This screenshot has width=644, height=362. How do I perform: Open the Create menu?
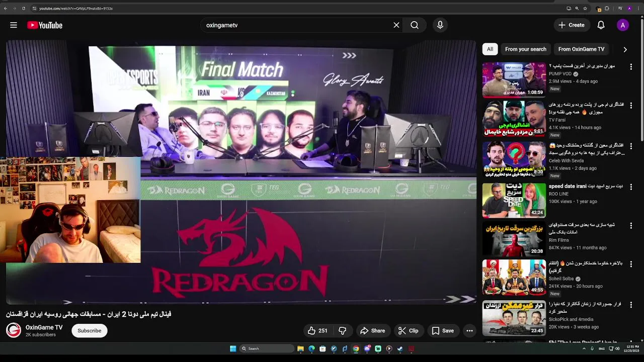[x=572, y=25]
